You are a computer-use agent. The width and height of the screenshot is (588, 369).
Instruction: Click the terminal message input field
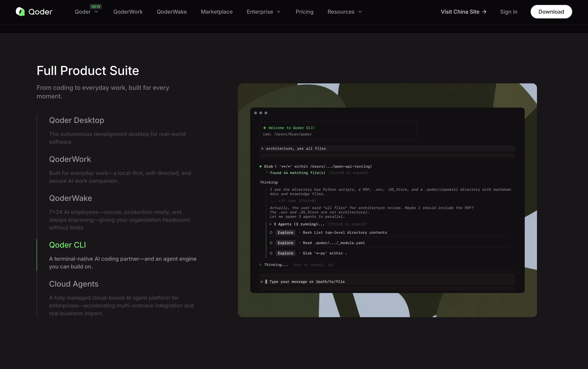[387, 282]
